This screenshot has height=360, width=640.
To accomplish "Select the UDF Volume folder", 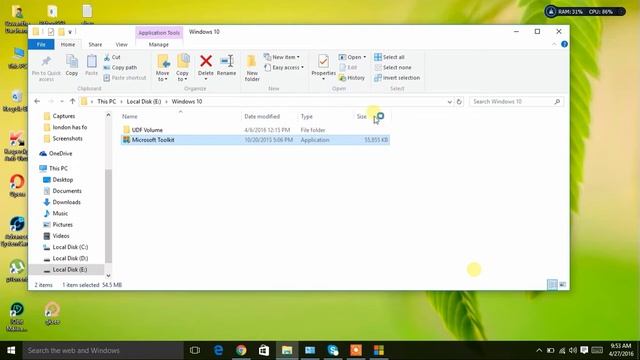I will point(147,130).
